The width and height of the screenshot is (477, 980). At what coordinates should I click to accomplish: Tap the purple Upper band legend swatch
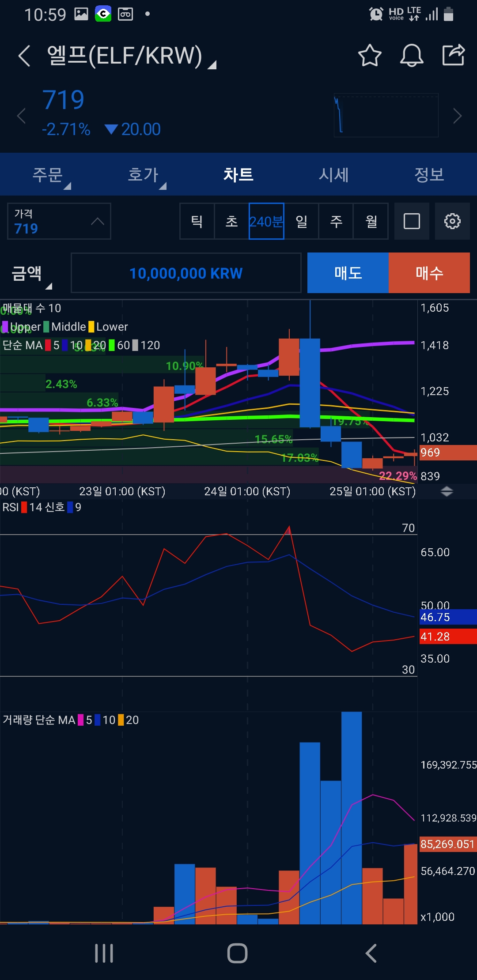[x=5, y=327]
